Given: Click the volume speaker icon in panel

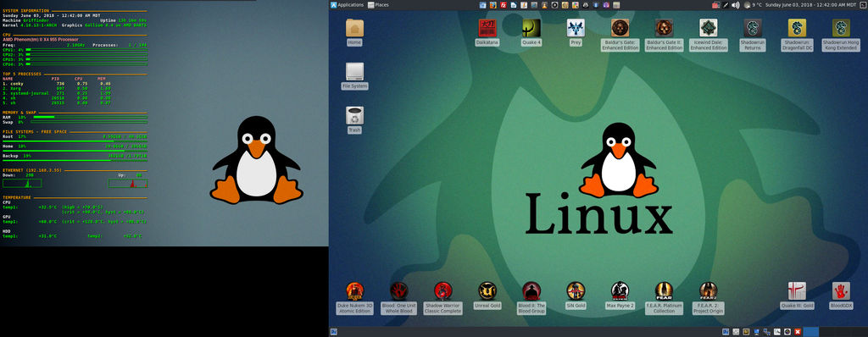Looking at the screenshot, I should click(735, 5).
